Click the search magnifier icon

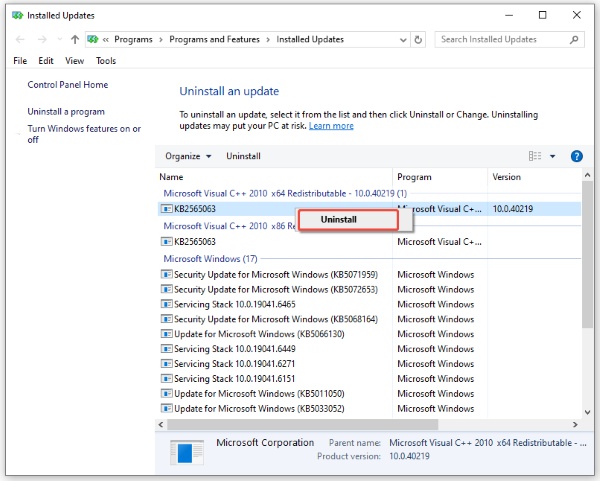574,39
